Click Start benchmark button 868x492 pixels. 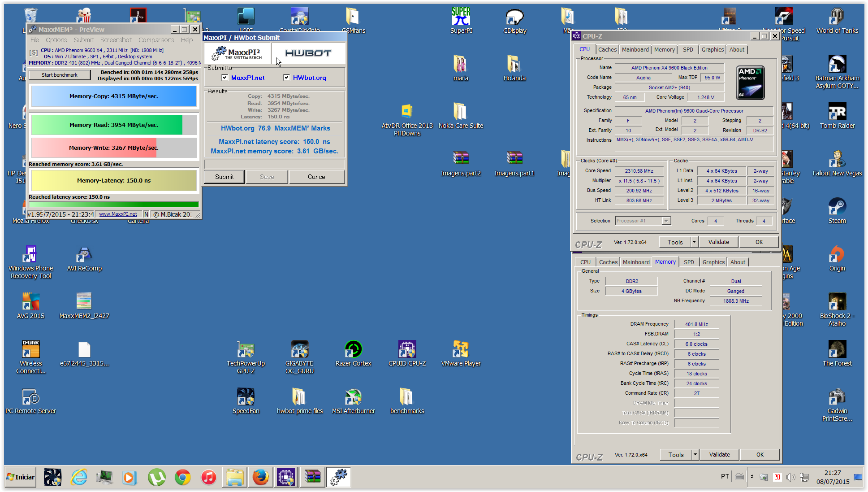click(60, 75)
